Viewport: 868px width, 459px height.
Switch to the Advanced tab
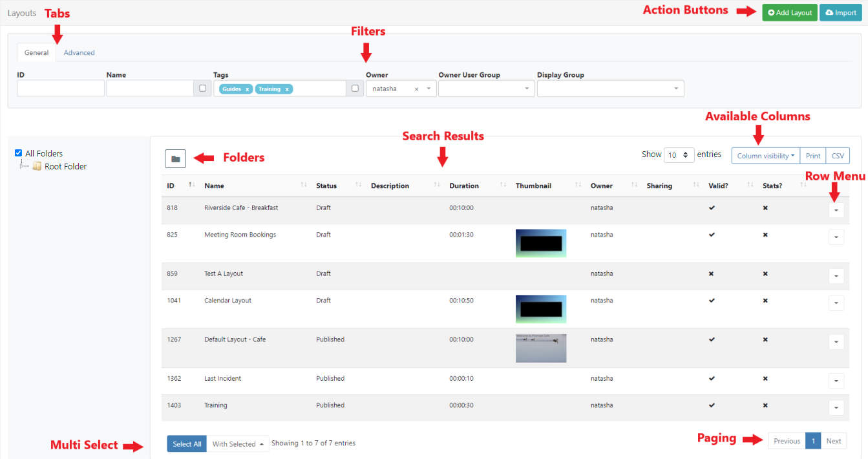pos(79,53)
